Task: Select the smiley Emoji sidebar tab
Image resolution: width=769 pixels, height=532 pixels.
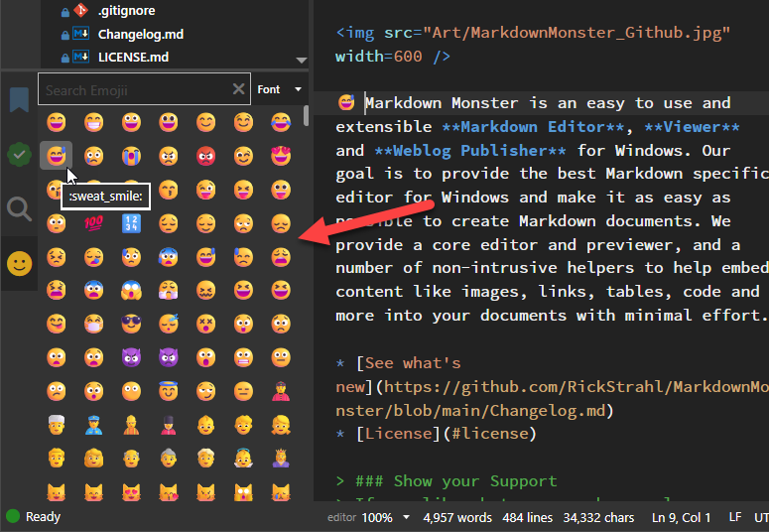Action: pos(19,264)
